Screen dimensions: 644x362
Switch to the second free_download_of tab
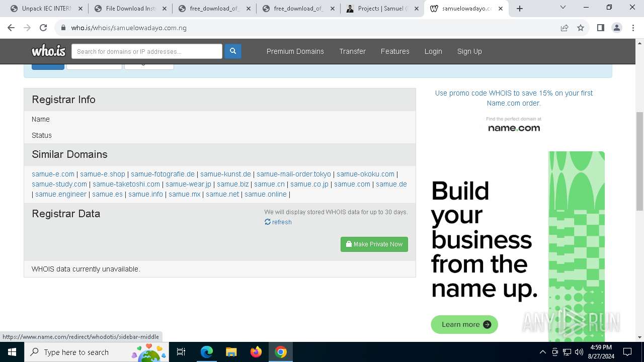pyautogui.click(x=298, y=9)
